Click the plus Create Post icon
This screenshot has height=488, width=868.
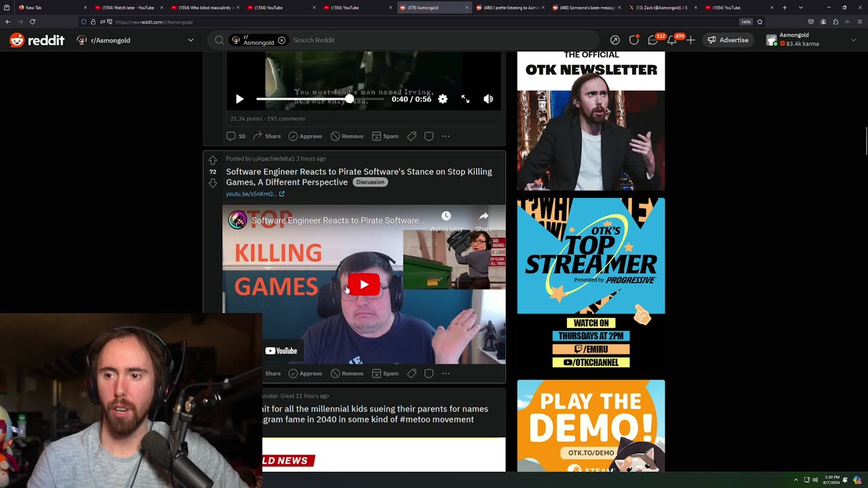(690, 40)
